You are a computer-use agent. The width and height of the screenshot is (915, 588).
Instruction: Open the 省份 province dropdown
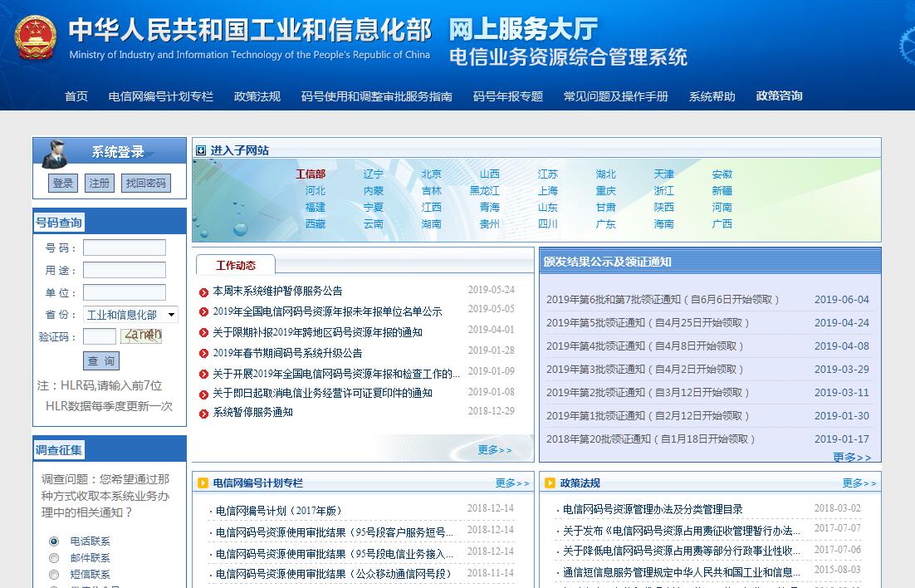(131, 315)
